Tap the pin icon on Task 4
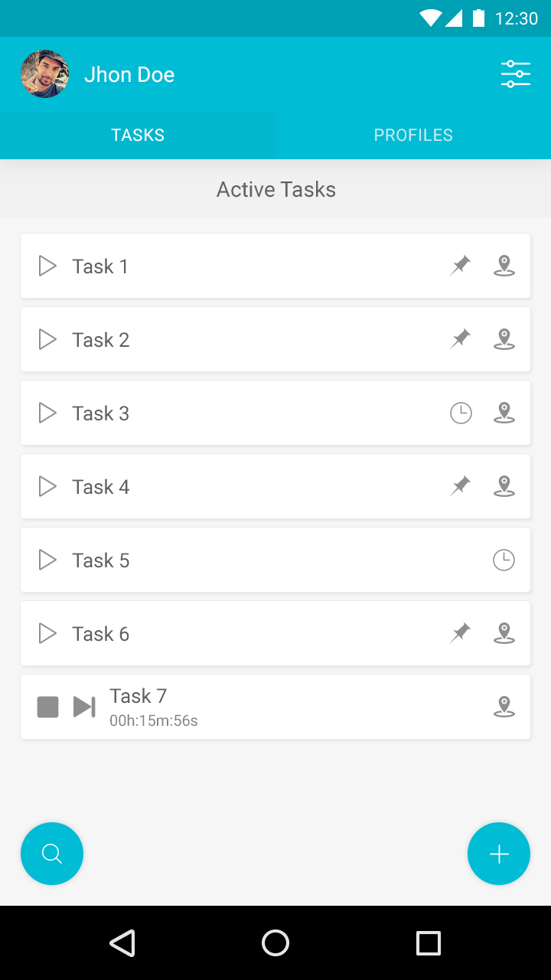Screen dimensions: 551x980 (460, 486)
